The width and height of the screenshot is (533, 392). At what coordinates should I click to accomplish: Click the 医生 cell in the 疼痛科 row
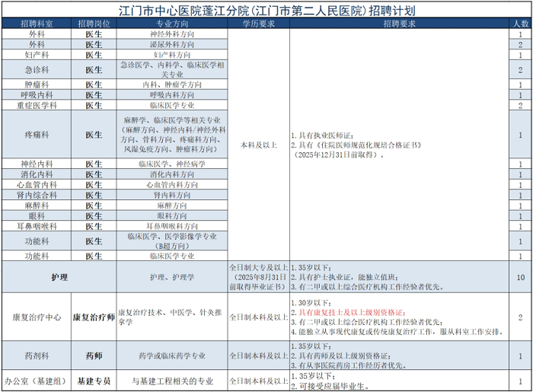pyautogui.click(x=94, y=135)
